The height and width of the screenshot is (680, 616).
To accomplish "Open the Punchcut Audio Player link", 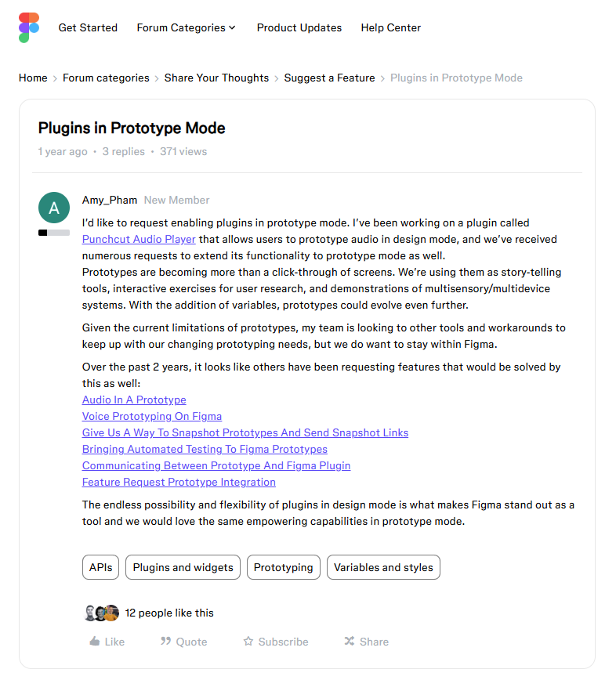I will [139, 239].
